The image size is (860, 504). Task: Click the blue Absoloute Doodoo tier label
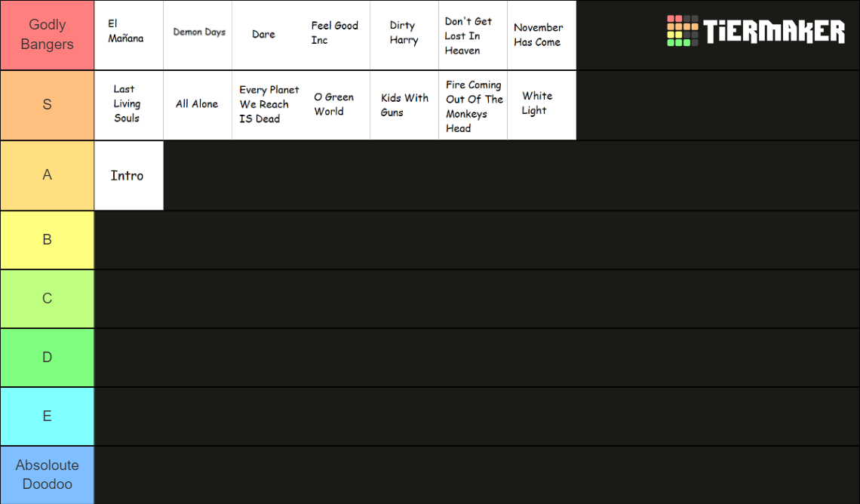48,475
